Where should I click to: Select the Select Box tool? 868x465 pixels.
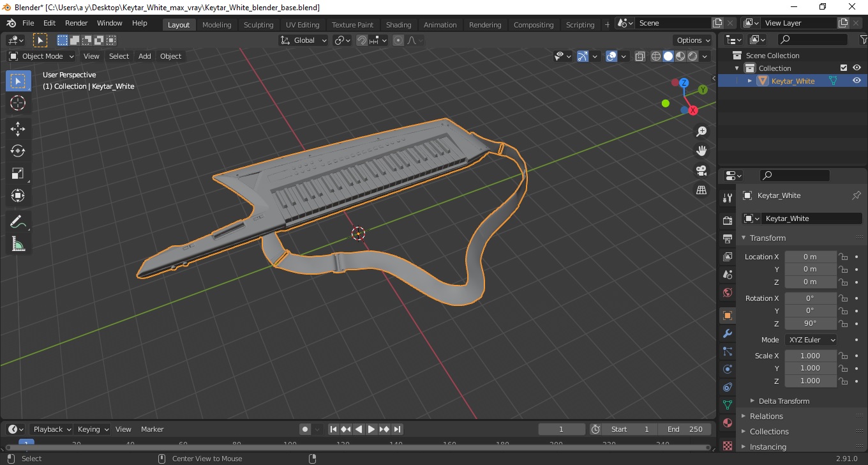pos(18,81)
